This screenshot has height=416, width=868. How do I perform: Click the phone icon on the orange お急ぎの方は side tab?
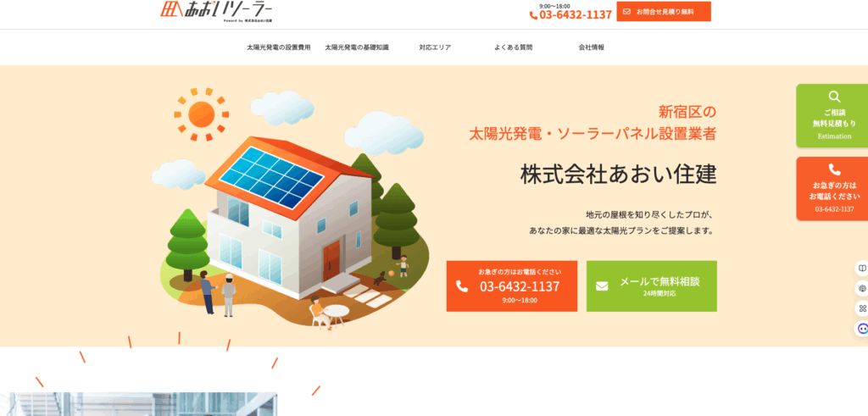pyautogui.click(x=834, y=169)
